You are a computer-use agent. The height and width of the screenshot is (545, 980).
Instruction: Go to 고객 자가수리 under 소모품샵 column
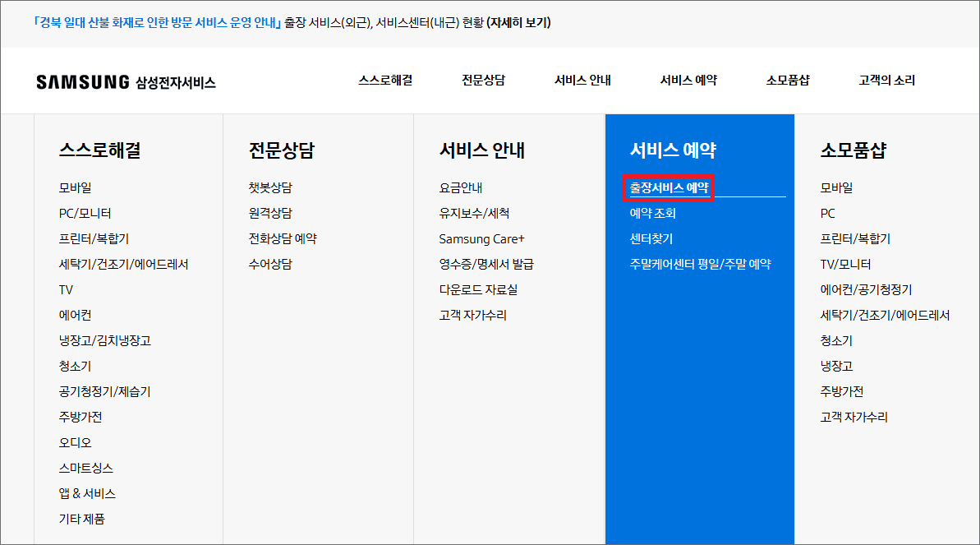click(853, 417)
